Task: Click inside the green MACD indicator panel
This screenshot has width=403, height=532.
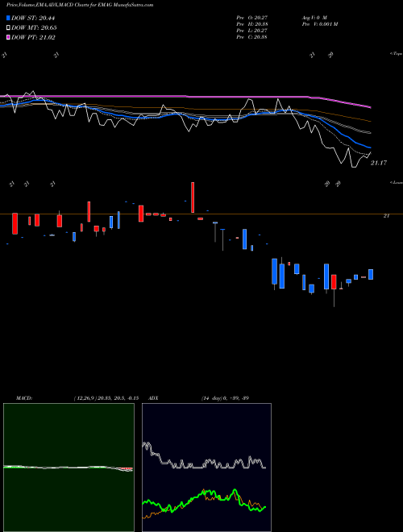Action: click(69, 468)
